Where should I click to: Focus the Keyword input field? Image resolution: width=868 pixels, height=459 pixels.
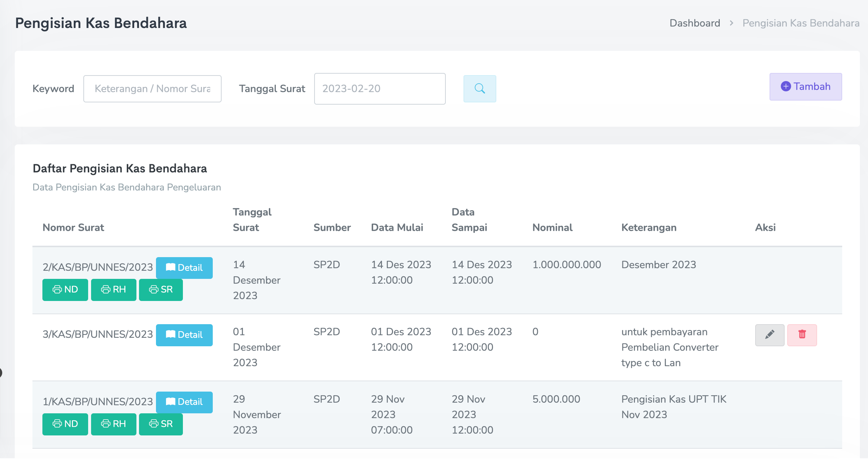pyautogui.click(x=152, y=89)
